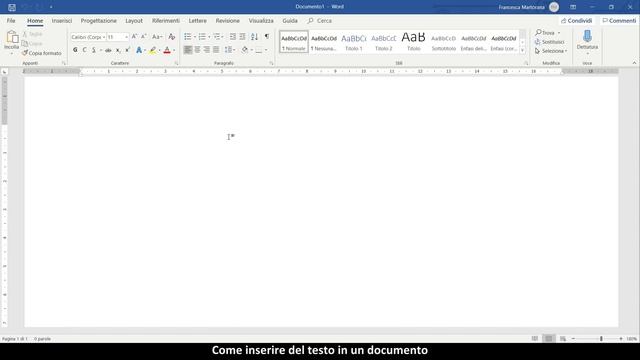Toggle bold G formatting
Image resolution: width=640 pixels, height=360 pixels.
[x=75, y=50]
